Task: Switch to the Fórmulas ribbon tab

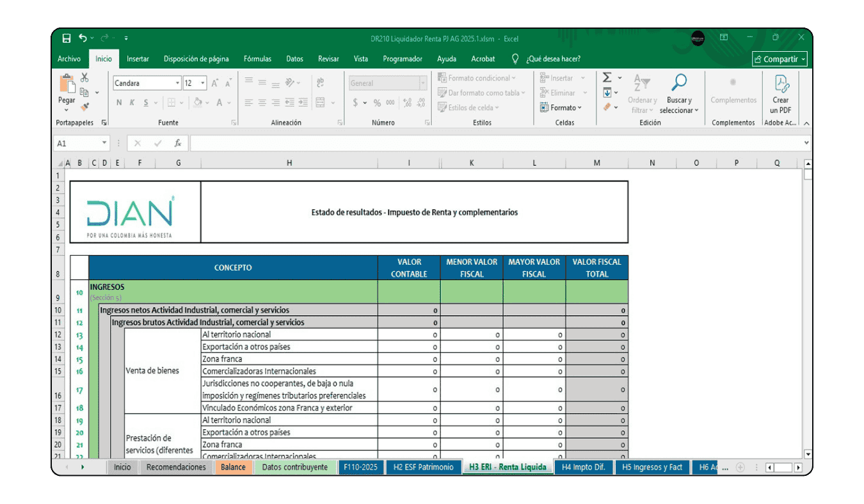Action: click(257, 58)
